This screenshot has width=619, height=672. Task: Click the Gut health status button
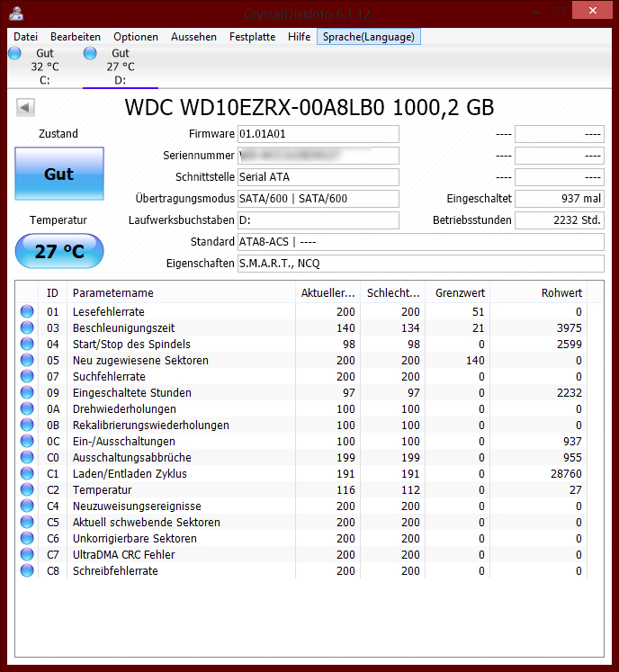[59, 174]
